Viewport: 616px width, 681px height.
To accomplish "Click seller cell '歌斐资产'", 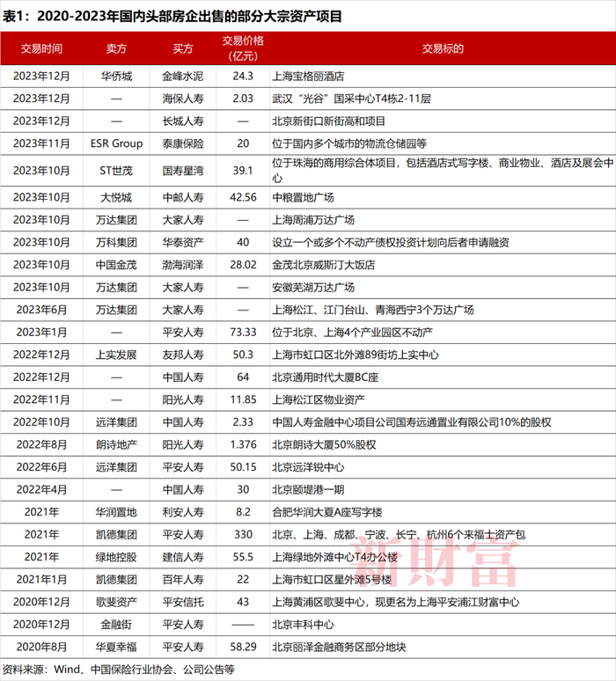I will tap(116, 603).
